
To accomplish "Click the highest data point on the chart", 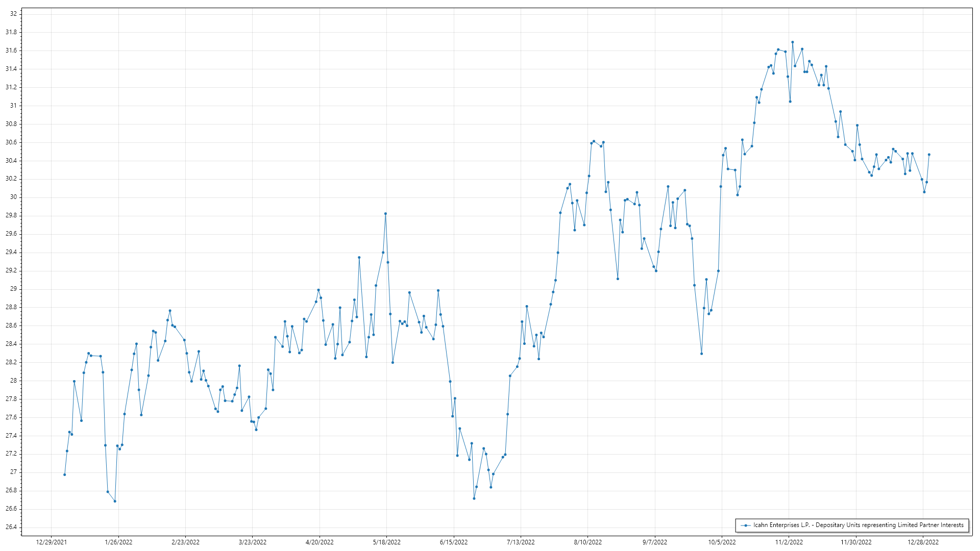I will [x=792, y=42].
